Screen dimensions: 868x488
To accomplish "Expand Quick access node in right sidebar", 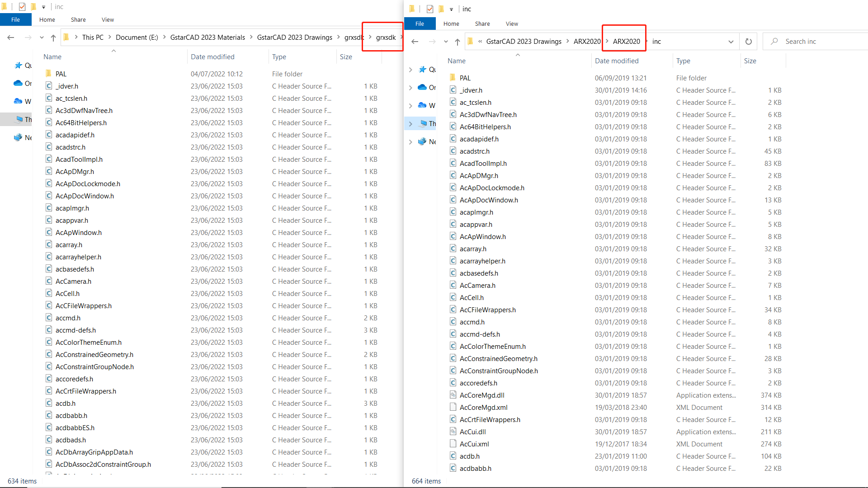I will tap(410, 70).
